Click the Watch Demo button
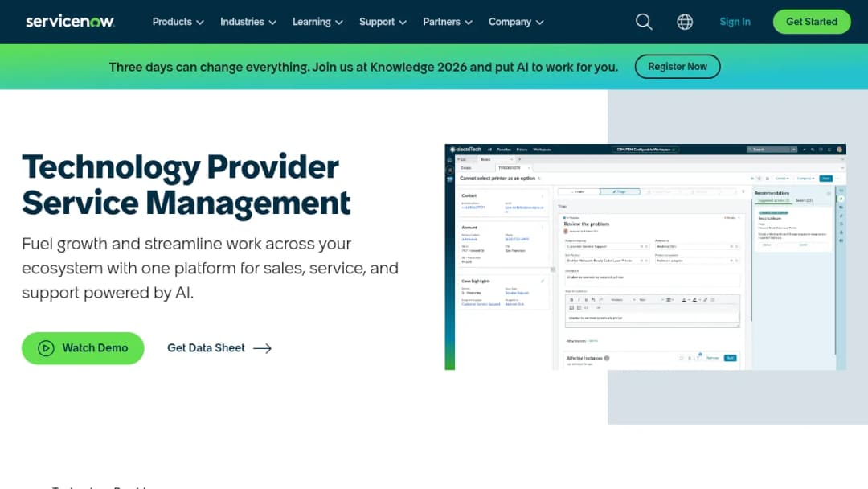 pos(83,347)
